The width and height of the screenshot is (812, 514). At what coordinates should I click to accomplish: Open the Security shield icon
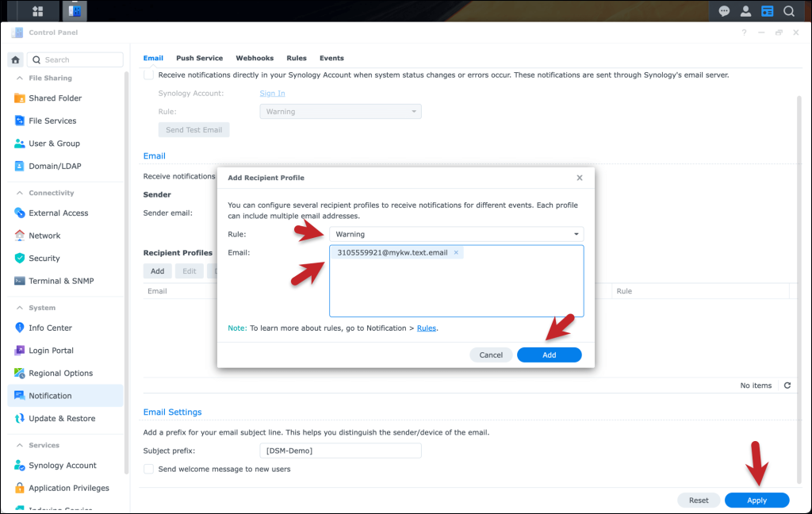coord(21,259)
